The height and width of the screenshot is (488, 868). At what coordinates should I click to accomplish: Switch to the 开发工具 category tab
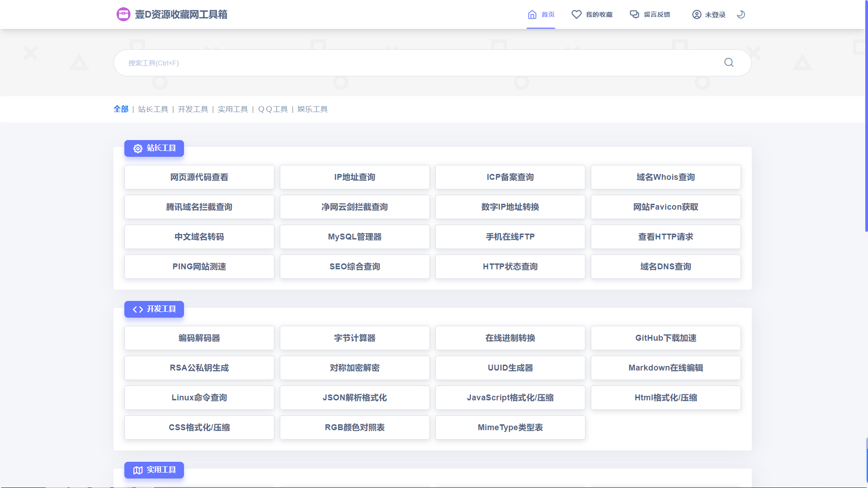pyautogui.click(x=193, y=109)
